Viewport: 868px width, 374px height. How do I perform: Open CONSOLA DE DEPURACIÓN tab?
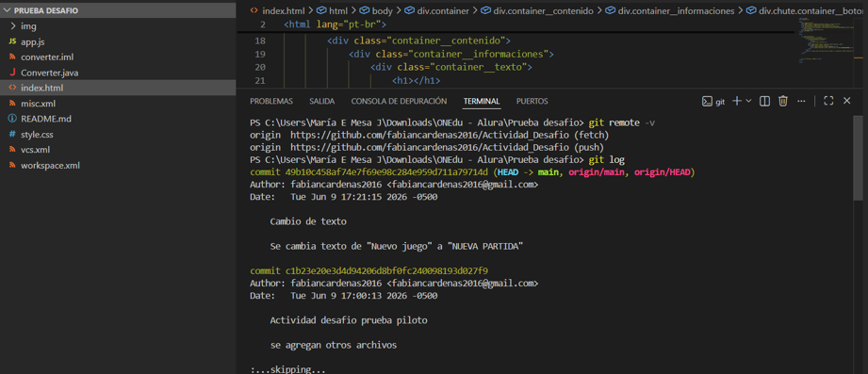[399, 101]
